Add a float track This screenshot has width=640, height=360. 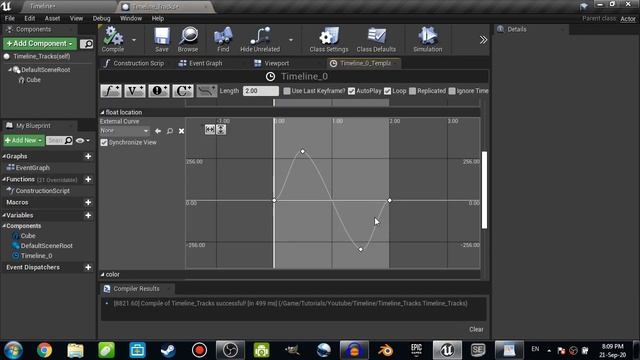tap(111, 91)
